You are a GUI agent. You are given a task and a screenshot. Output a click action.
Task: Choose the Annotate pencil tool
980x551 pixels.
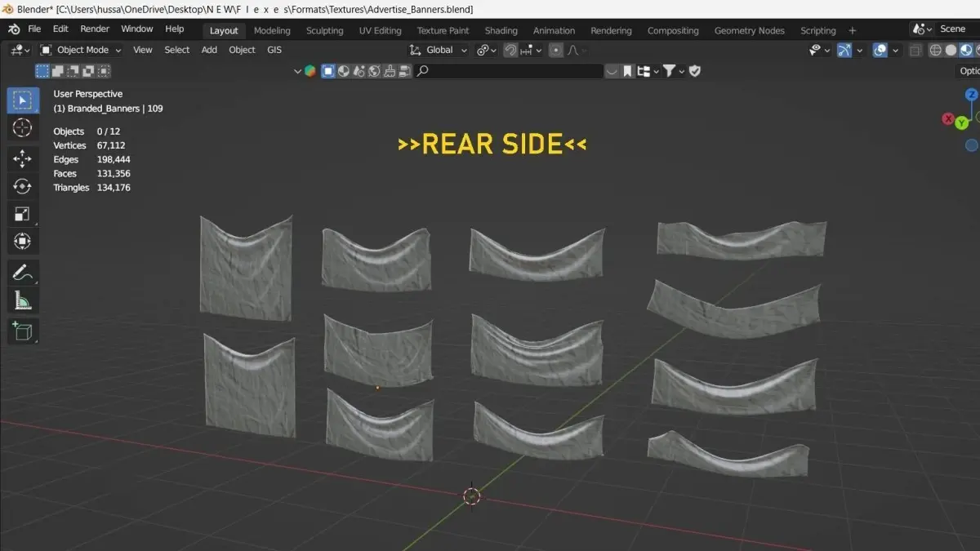(x=22, y=273)
